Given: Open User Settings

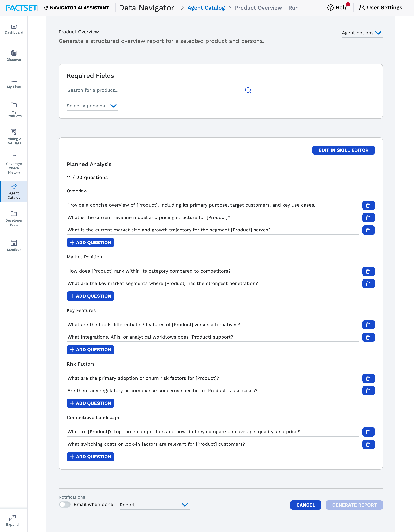Looking at the screenshot, I should click(381, 8).
